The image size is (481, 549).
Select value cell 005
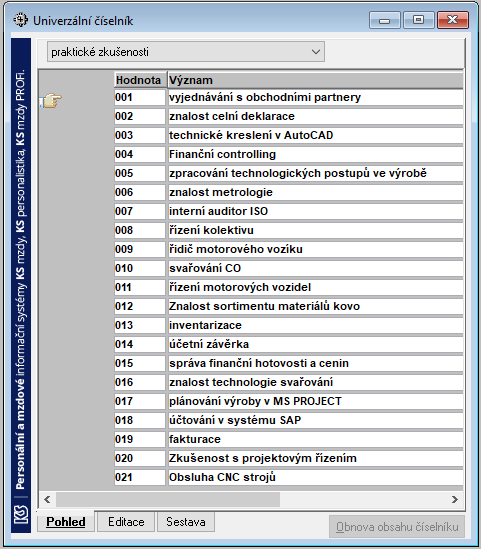(x=140, y=173)
